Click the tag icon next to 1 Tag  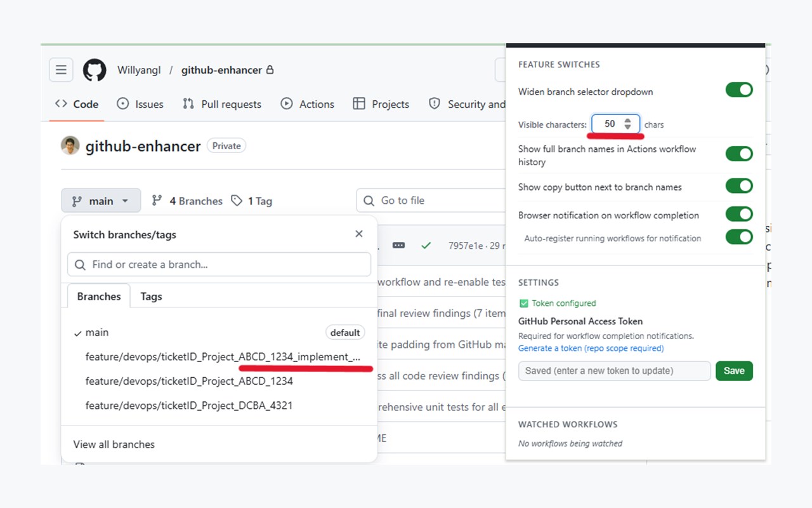coord(237,201)
